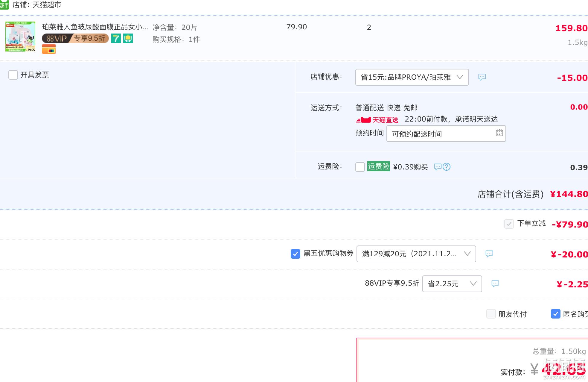Screen dimensions: 588x382
Task: Uncheck the 黑五优惠购物券 checkbox
Action: point(295,254)
